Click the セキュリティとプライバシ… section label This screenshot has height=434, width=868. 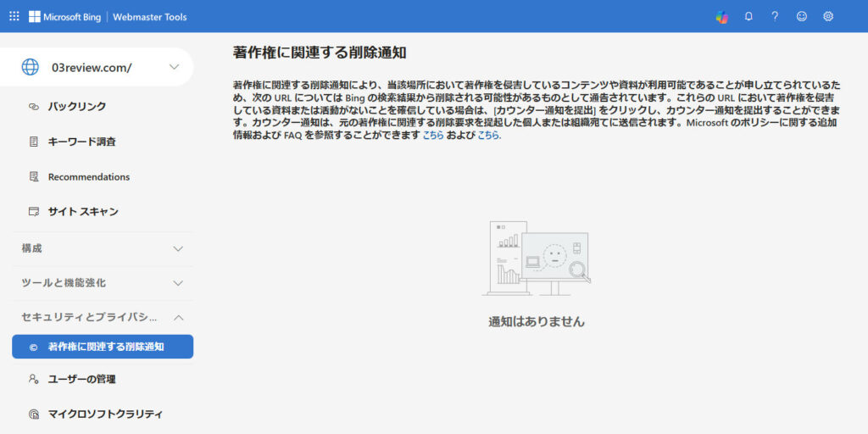click(89, 318)
